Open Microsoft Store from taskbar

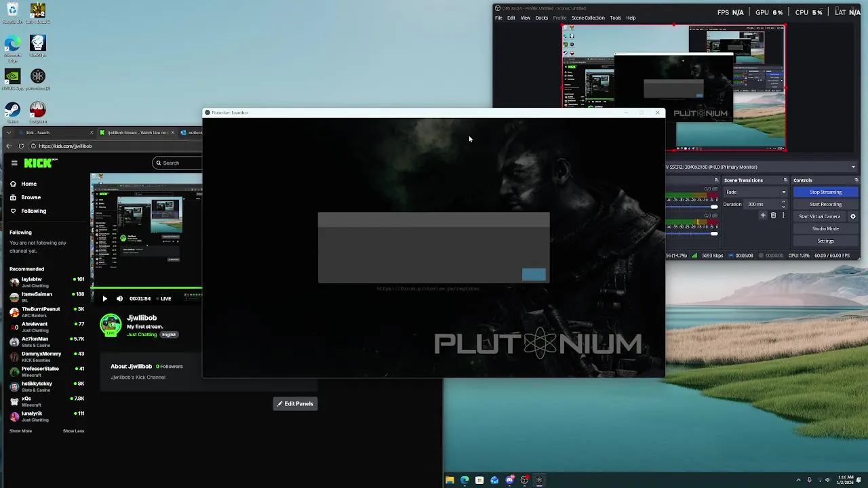click(x=479, y=480)
